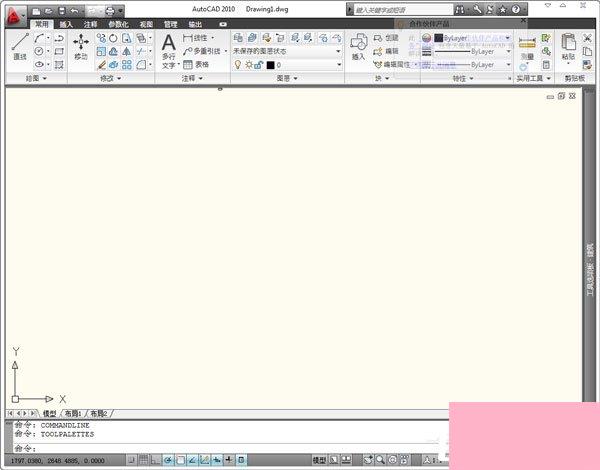Toggle layer lock padlock icon
This screenshot has width=600, height=470.
point(259,65)
